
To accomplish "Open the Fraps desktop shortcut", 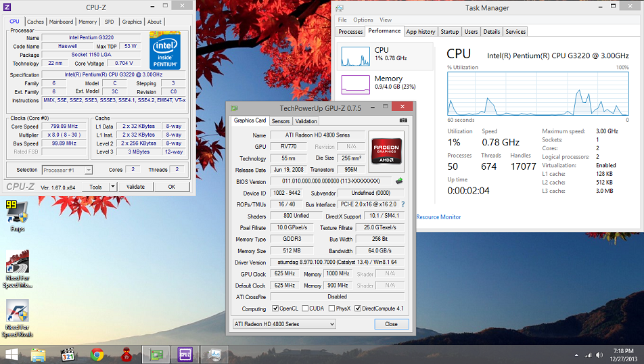I will pyautogui.click(x=16, y=216).
